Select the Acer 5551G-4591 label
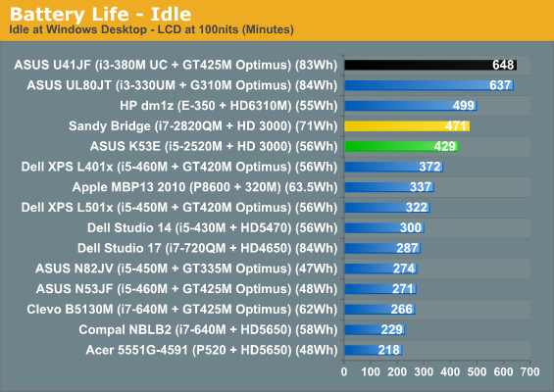554x392 pixels. click(212, 350)
